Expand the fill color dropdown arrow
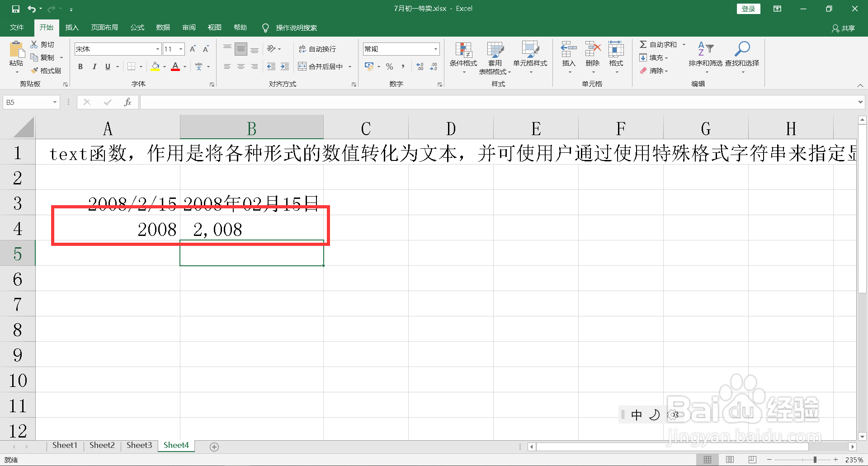This screenshot has height=466, width=868. 164,66
